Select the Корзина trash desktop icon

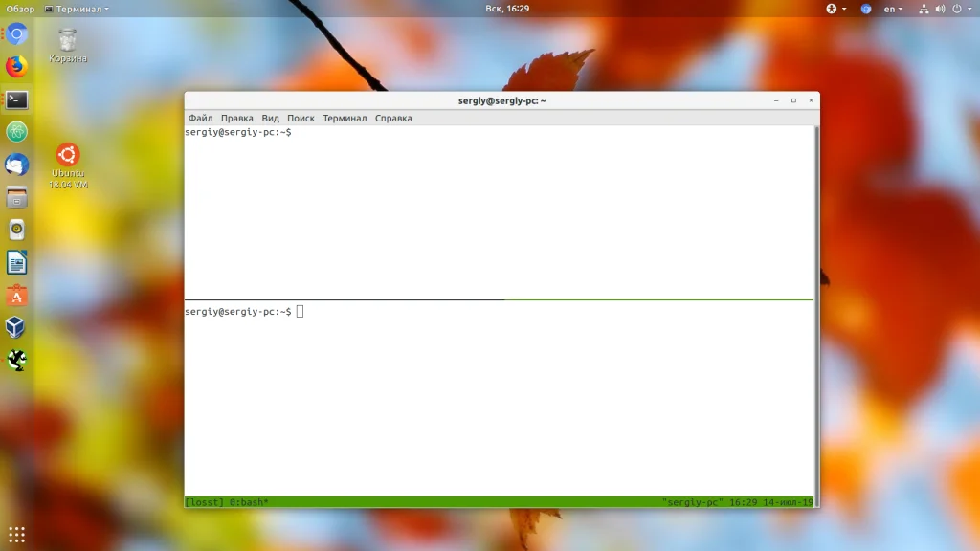pos(68,46)
